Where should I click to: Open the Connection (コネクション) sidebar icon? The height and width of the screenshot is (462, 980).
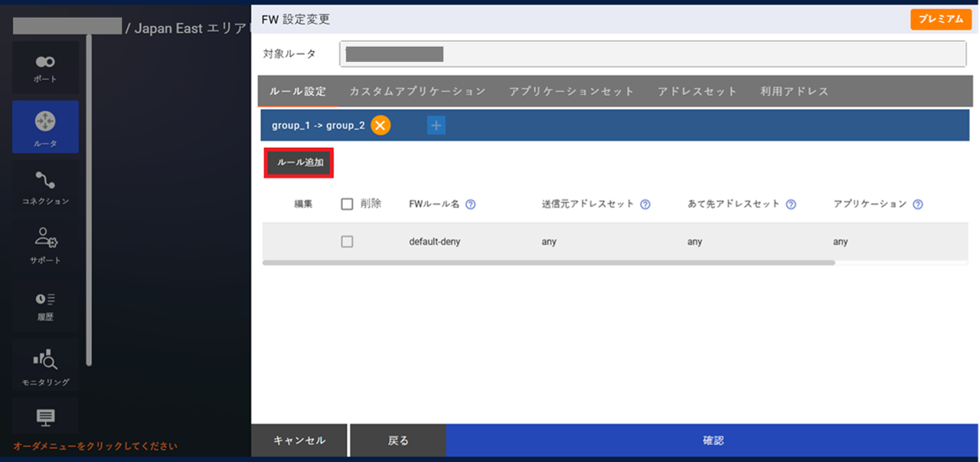point(45,186)
